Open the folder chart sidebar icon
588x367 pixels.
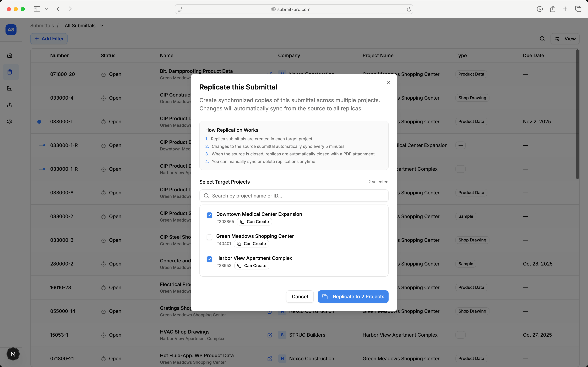pyautogui.click(x=10, y=88)
